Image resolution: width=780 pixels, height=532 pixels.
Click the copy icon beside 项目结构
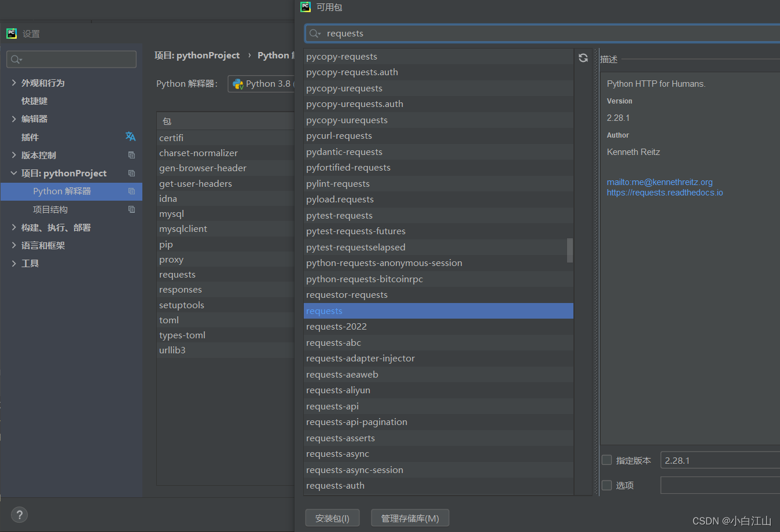pyautogui.click(x=131, y=209)
